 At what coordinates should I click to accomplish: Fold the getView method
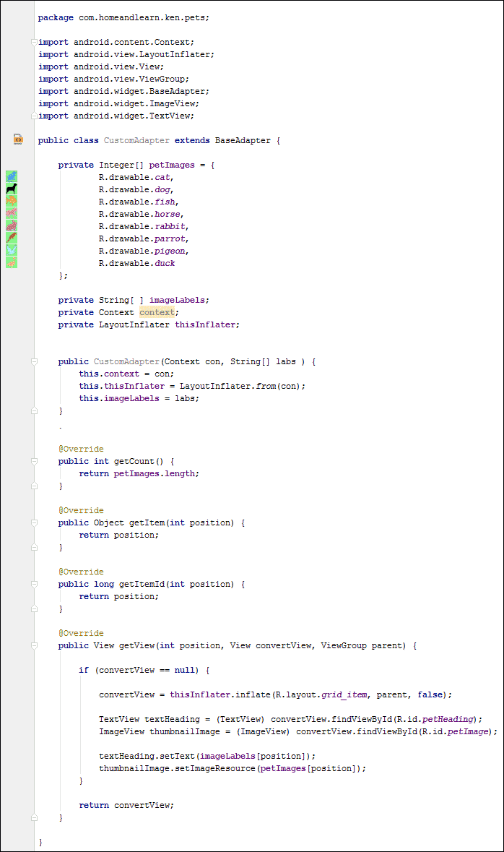[x=34, y=645]
